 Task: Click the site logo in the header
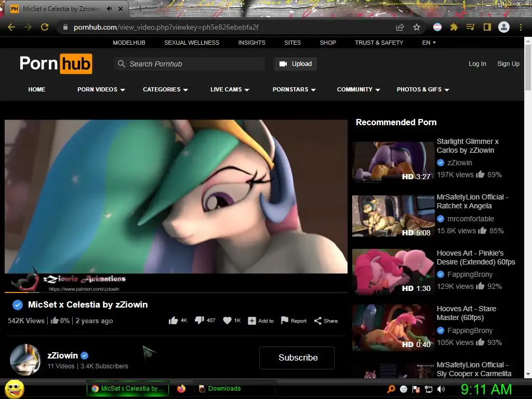pyautogui.click(x=56, y=63)
